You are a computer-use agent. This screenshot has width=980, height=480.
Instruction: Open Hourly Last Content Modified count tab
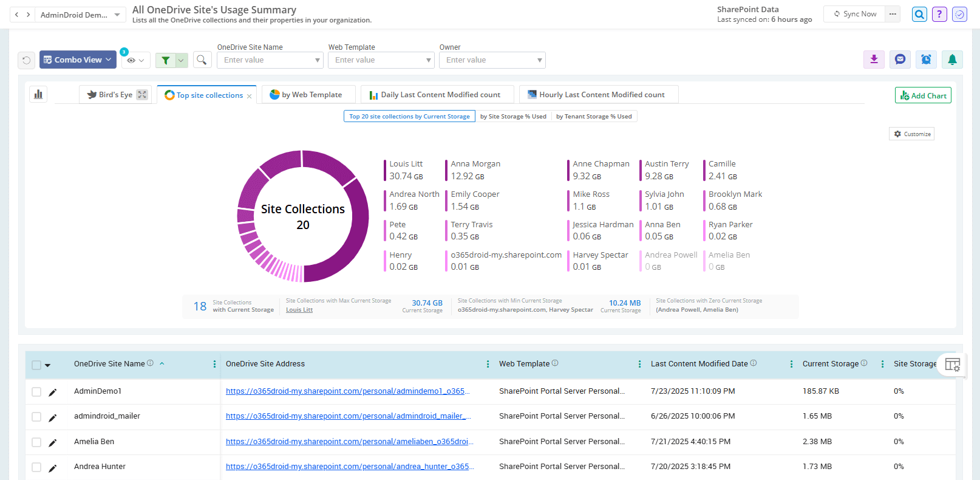pyautogui.click(x=599, y=95)
